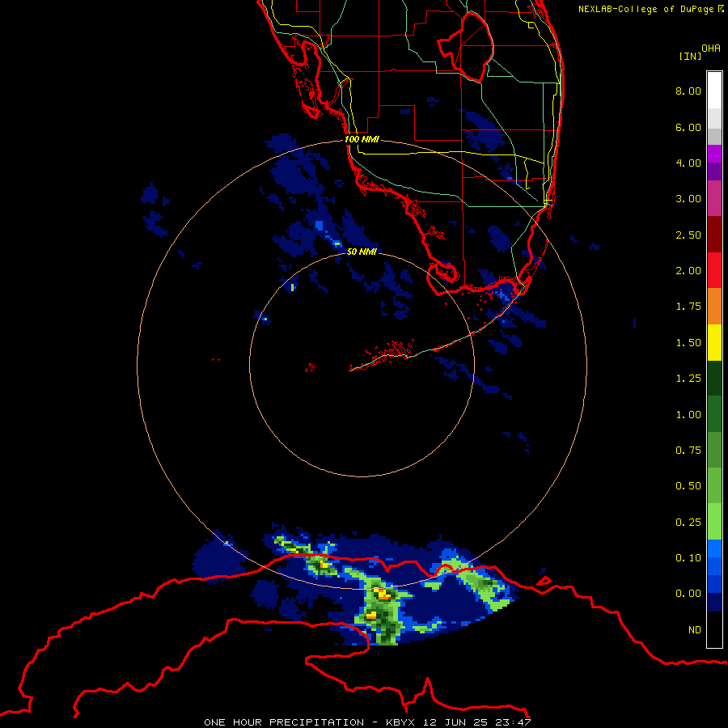Click the 0.75 legend value

click(x=688, y=451)
